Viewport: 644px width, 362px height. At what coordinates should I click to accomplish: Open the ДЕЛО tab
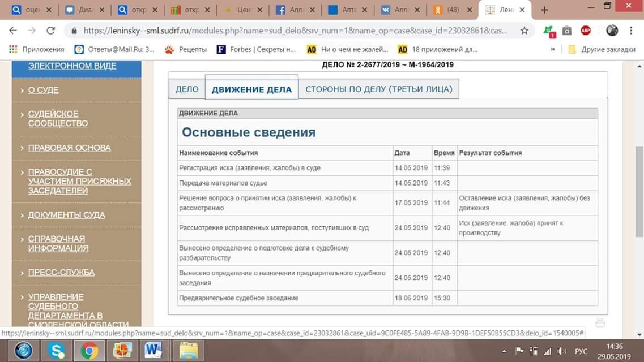pyautogui.click(x=187, y=89)
